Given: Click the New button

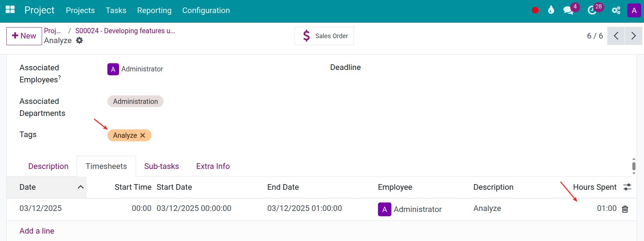Looking at the screenshot, I should point(24,36).
